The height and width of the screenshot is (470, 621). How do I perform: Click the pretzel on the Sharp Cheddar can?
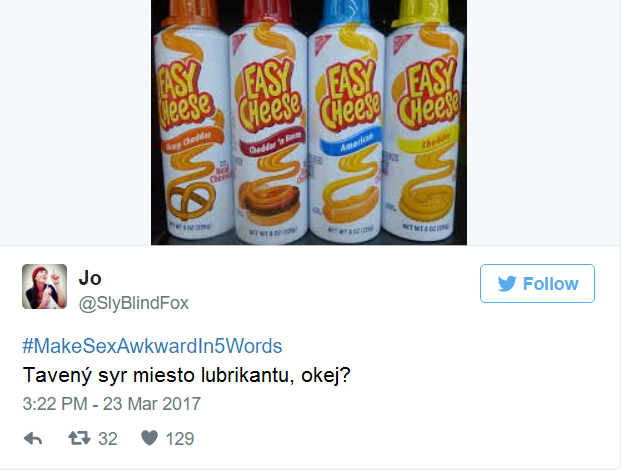tap(191, 201)
